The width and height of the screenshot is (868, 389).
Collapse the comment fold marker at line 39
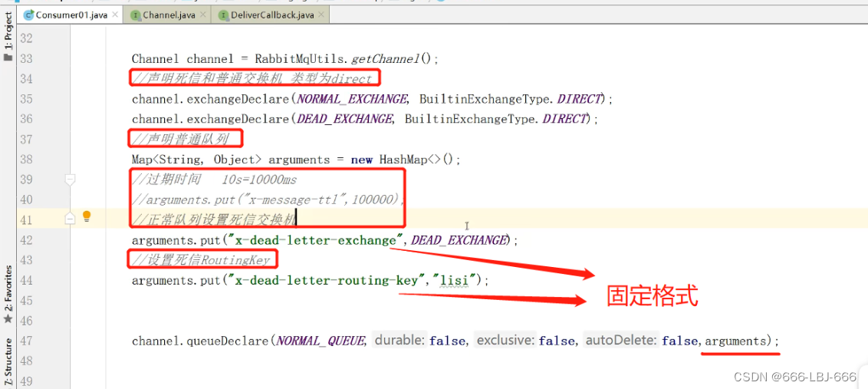coord(70,179)
